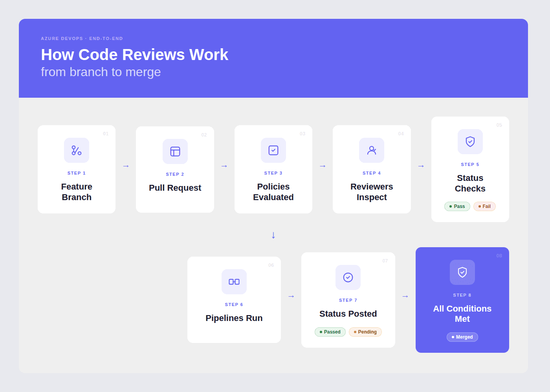Select the Merged badge
This screenshot has width=550, height=392.
(x=462, y=337)
